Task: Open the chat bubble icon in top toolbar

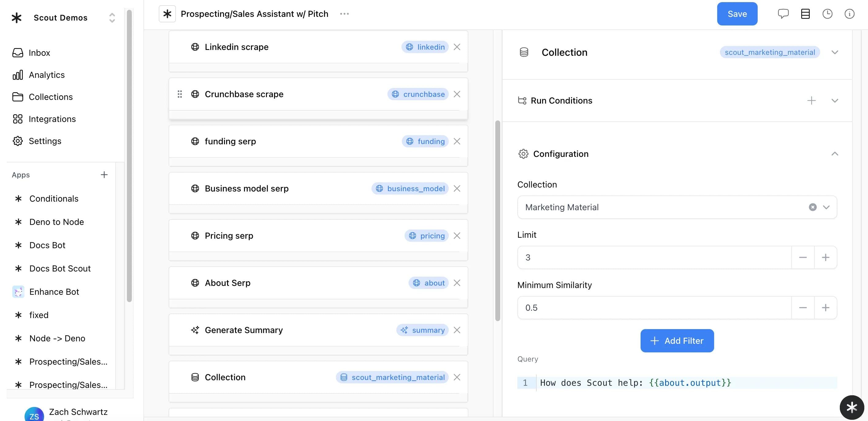Action: pyautogui.click(x=783, y=14)
